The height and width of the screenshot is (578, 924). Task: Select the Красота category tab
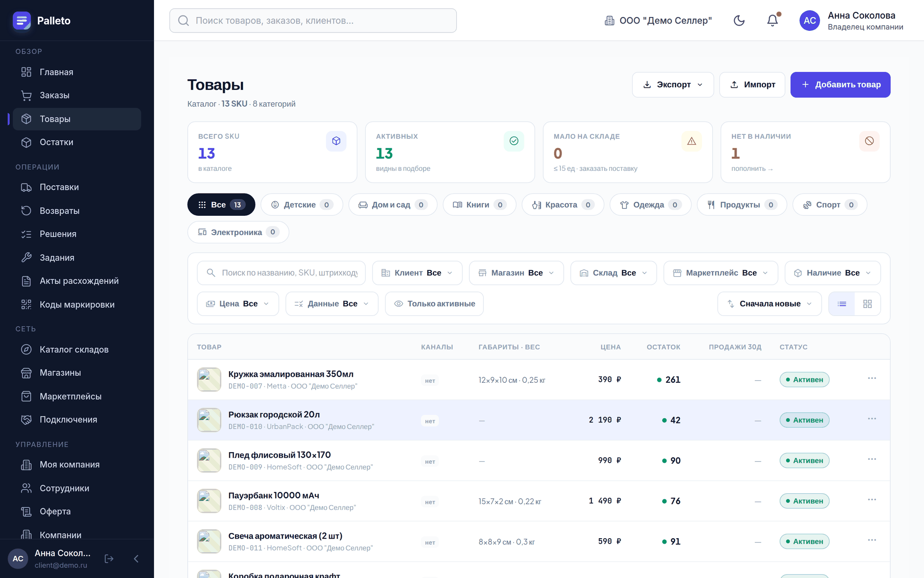tap(563, 205)
